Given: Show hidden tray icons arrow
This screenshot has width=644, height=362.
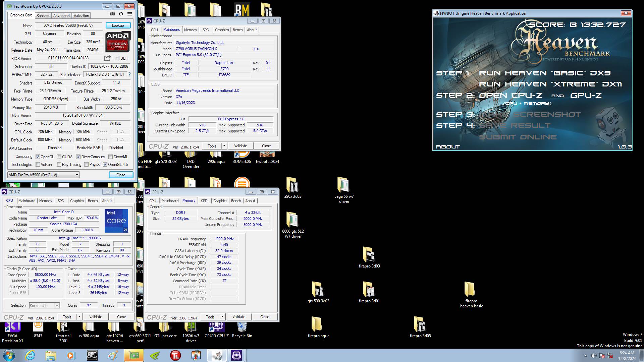Looking at the screenshot, I should click(586, 356).
